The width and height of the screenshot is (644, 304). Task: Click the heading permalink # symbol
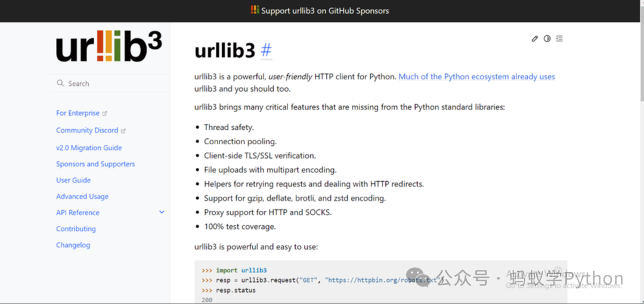tap(266, 51)
